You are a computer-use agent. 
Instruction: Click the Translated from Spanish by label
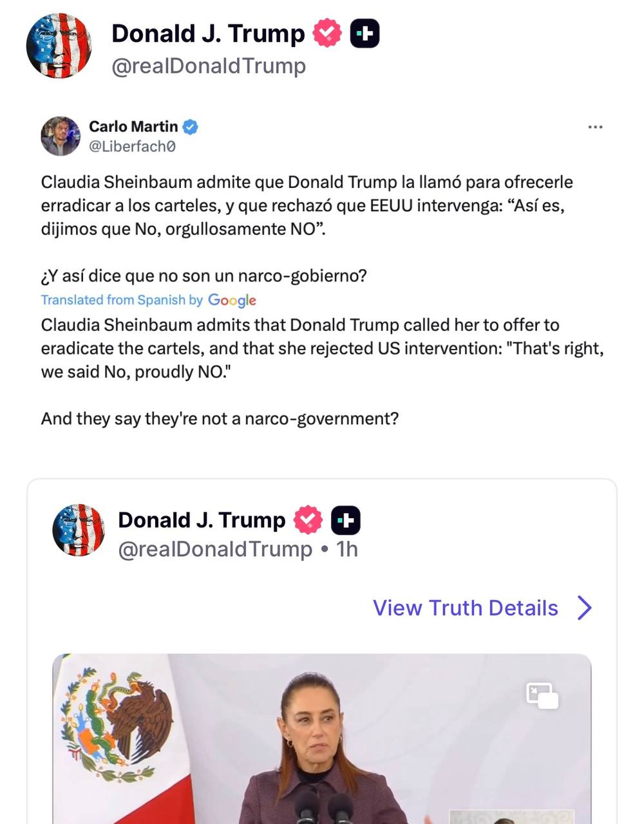(122, 300)
